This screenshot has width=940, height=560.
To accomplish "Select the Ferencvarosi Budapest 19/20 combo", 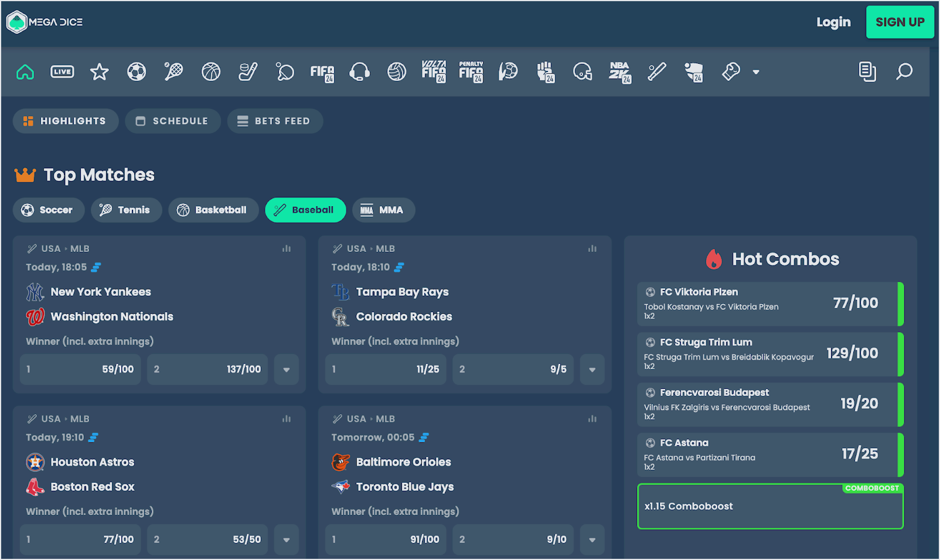I will pyautogui.click(x=770, y=404).
